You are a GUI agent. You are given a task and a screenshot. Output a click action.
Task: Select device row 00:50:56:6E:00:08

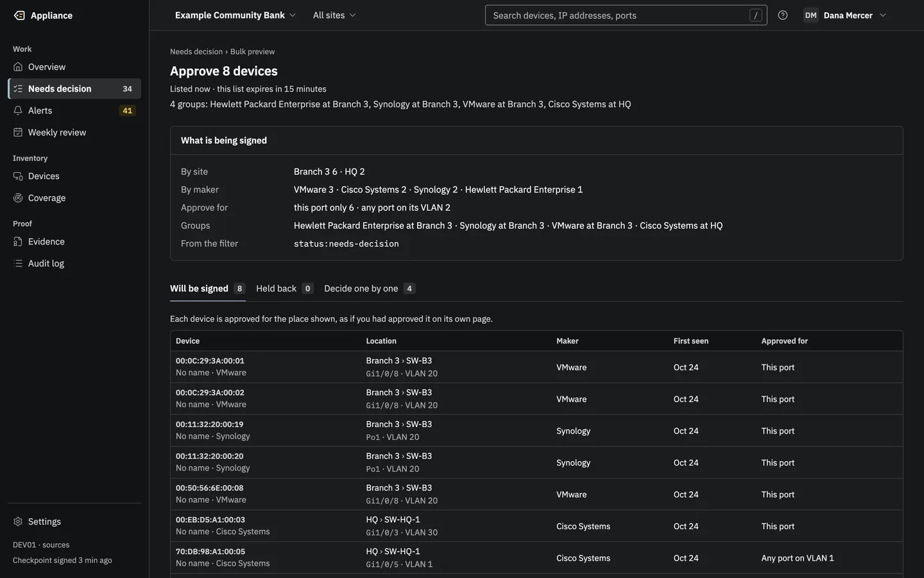(536, 495)
